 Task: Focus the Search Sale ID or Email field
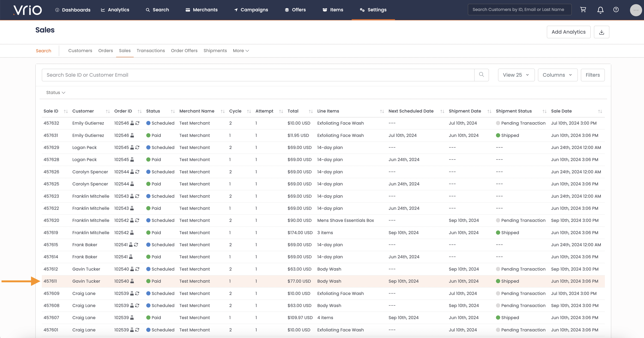tap(258, 75)
